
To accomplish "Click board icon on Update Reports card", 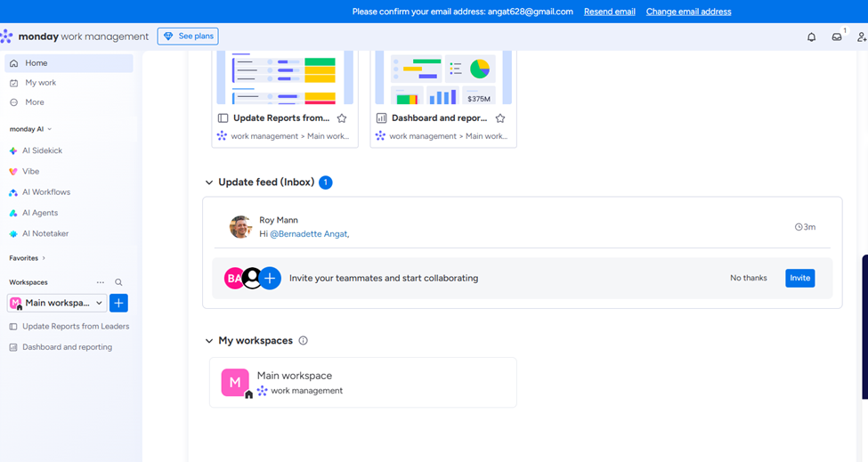I will (223, 118).
